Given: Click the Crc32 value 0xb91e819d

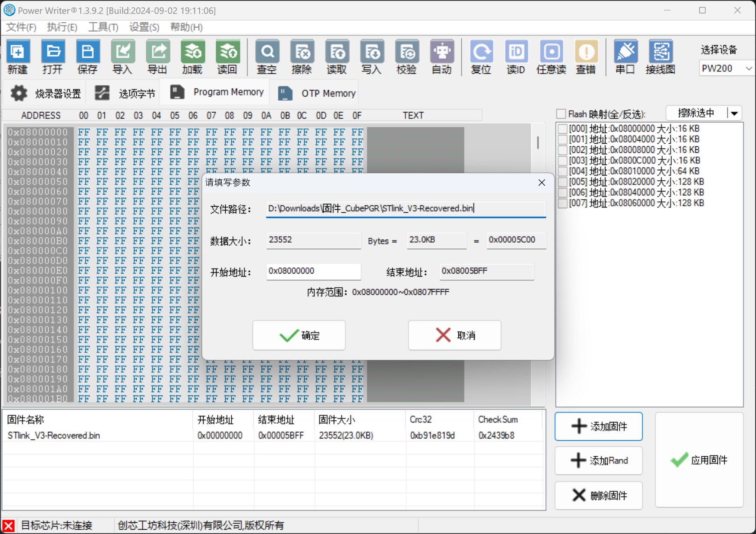Looking at the screenshot, I should coord(432,435).
